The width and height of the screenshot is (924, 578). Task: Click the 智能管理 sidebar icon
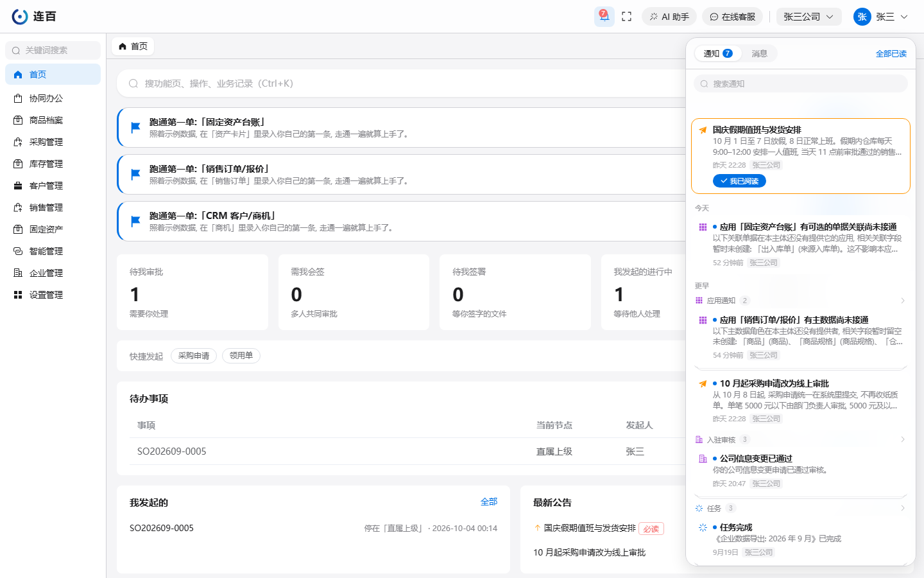18,251
